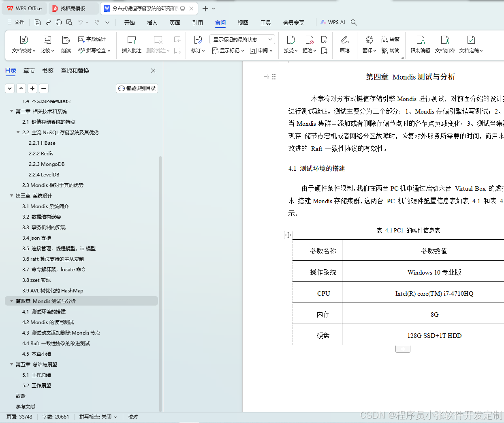Go to 3.4 json 支持 heading
Viewport: 504px width, 423px height.
[x=37, y=238]
